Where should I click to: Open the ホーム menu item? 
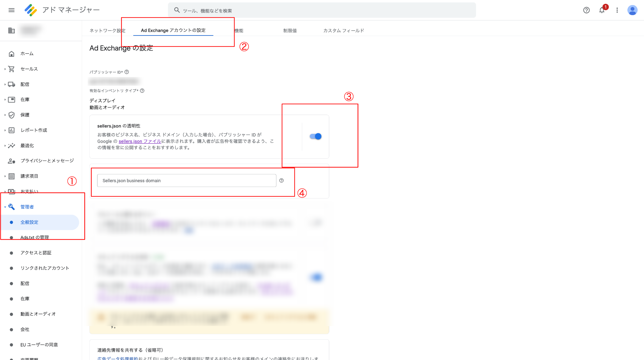click(x=27, y=54)
